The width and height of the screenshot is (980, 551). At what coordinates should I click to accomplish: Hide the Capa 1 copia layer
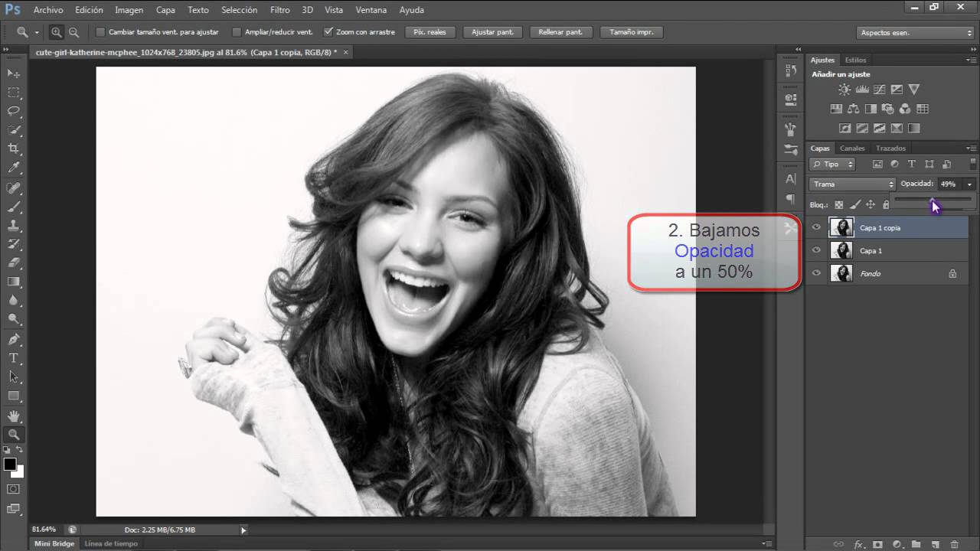click(x=816, y=227)
